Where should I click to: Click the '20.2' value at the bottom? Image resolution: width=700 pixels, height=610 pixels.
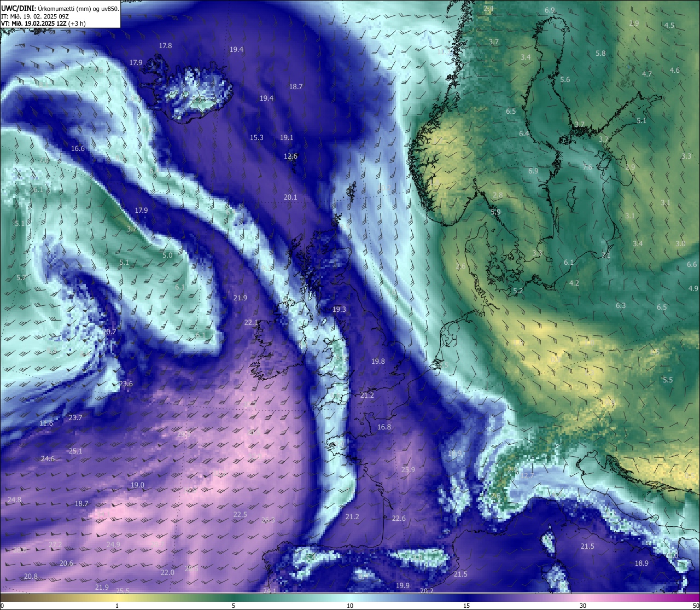(427, 591)
